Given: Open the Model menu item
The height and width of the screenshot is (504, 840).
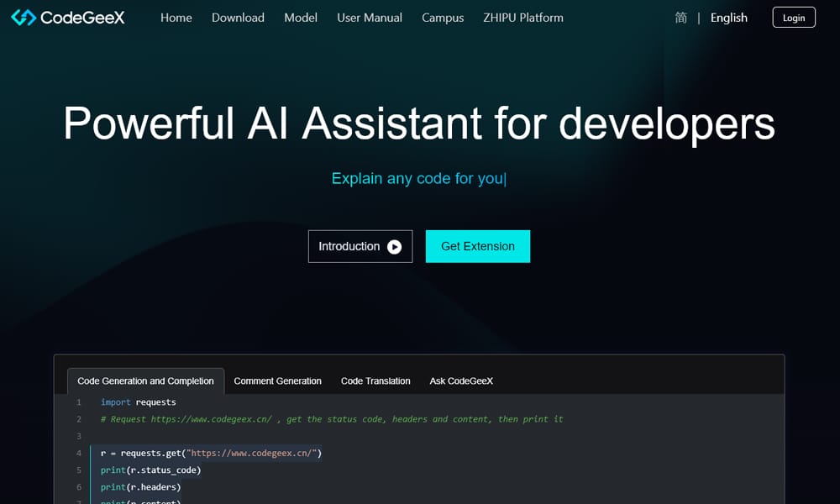Looking at the screenshot, I should [300, 17].
